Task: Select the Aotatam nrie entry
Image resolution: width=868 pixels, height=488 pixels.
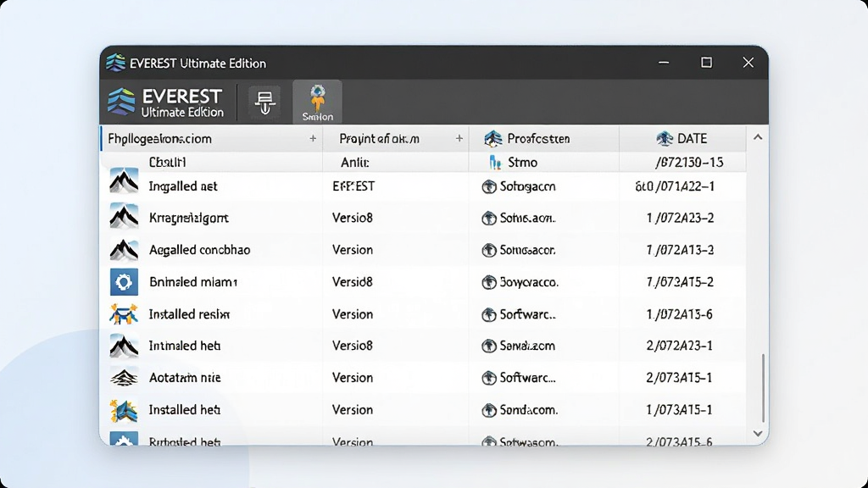Action: [x=184, y=377]
